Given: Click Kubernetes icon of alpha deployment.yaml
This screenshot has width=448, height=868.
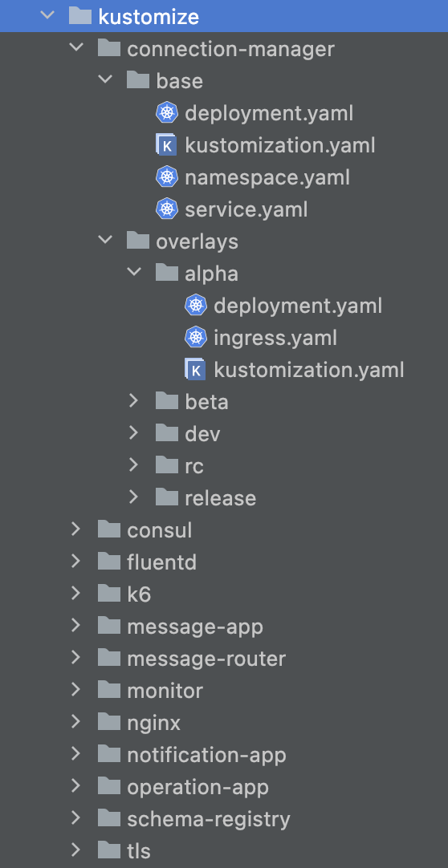Looking at the screenshot, I should click(x=195, y=305).
